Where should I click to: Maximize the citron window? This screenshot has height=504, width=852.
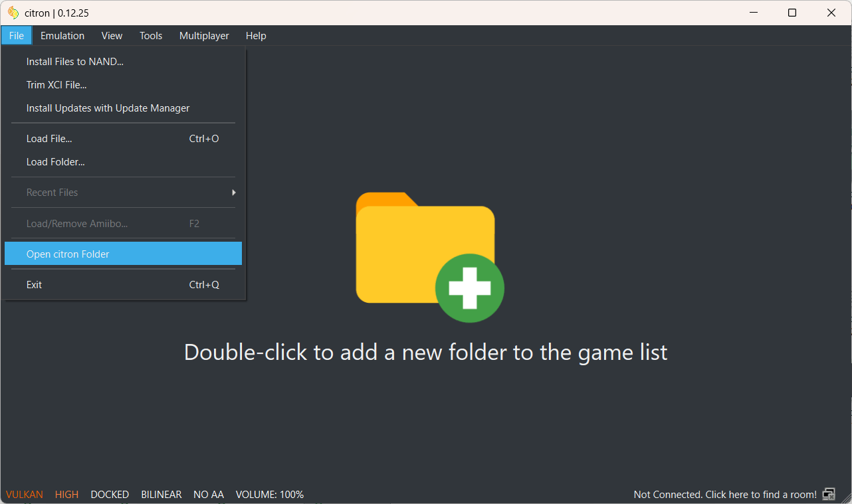point(792,13)
